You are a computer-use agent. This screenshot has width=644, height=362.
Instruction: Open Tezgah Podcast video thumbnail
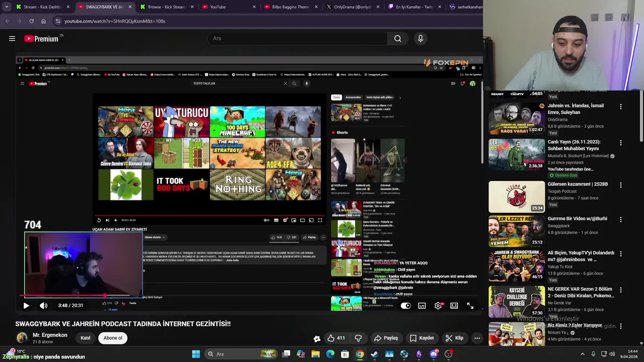(517, 197)
